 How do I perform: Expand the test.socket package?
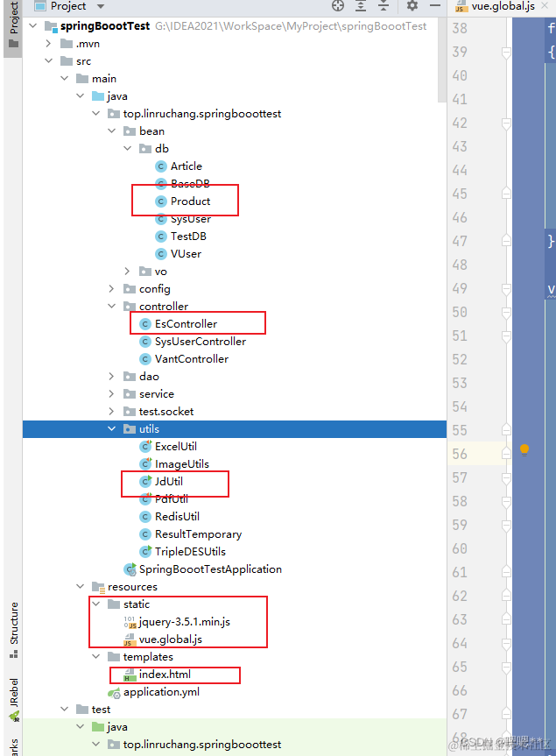111,411
